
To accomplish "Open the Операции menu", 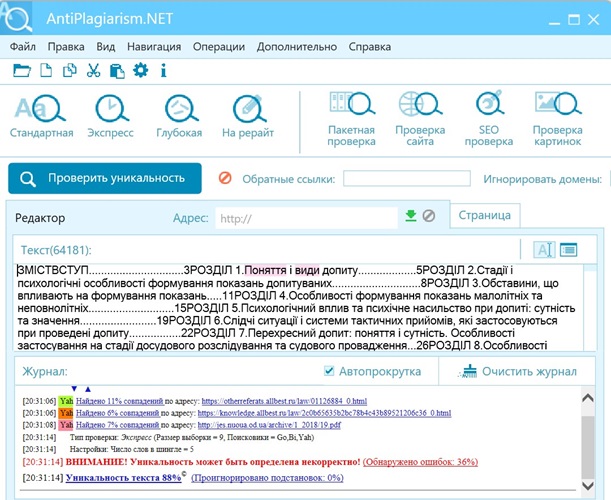I will pyautogui.click(x=219, y=47).
